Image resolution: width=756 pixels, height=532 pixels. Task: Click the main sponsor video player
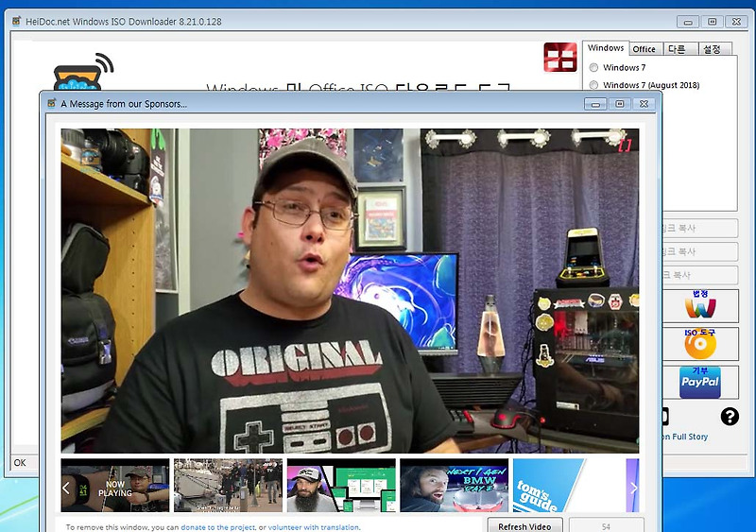(x=350, y=290)
